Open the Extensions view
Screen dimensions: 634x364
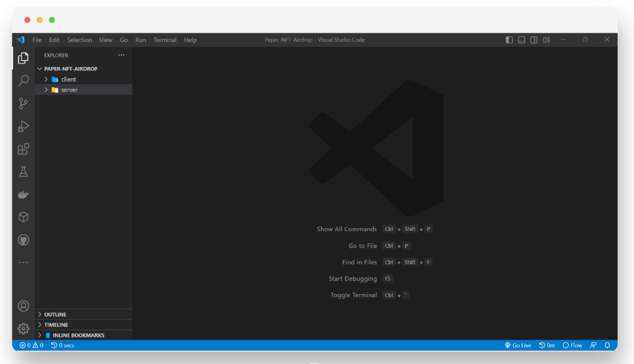coord(24,149)
